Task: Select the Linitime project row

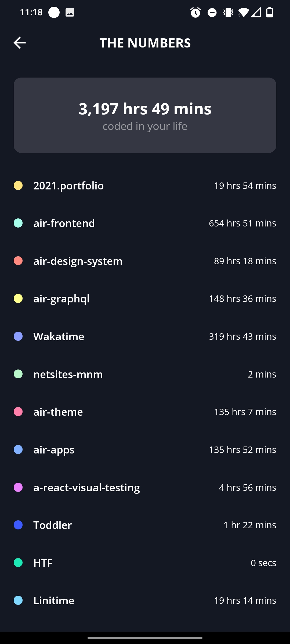Action: click(x=145, y=601)
